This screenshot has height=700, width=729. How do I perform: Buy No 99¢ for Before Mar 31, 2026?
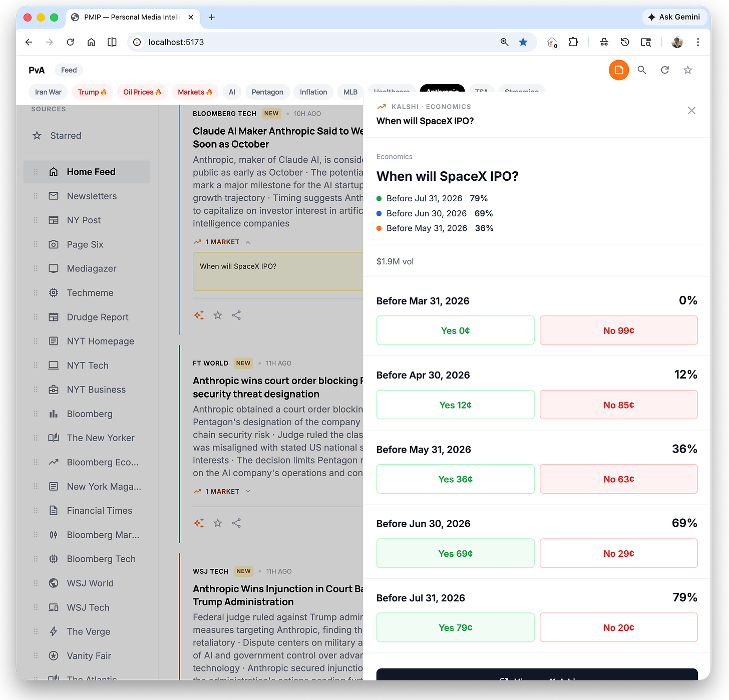(x=618, y=330)
